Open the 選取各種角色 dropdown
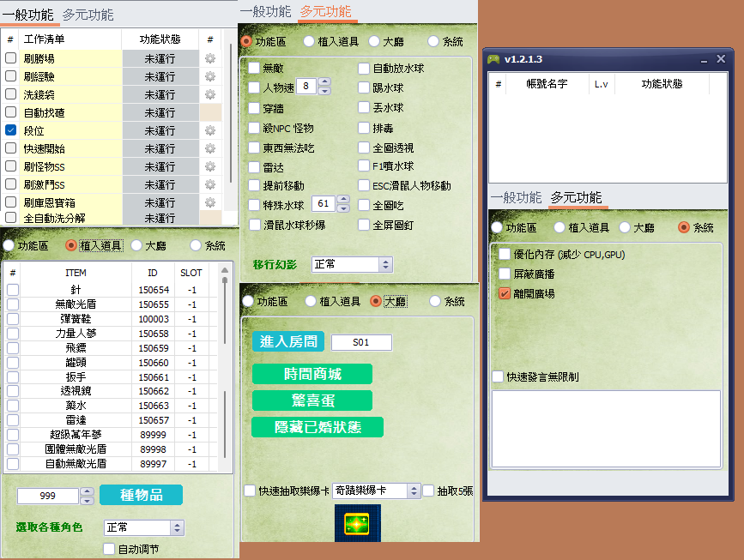 click(142, 527)
